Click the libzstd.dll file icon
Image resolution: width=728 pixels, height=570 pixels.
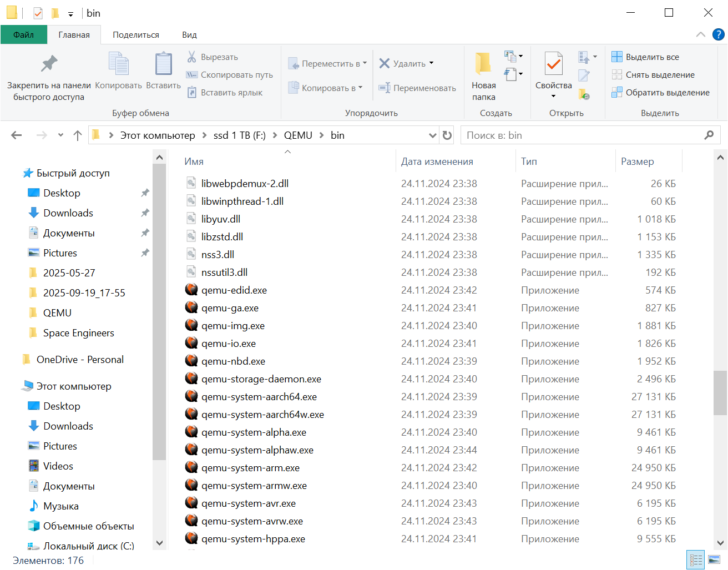tap(191, 236)
